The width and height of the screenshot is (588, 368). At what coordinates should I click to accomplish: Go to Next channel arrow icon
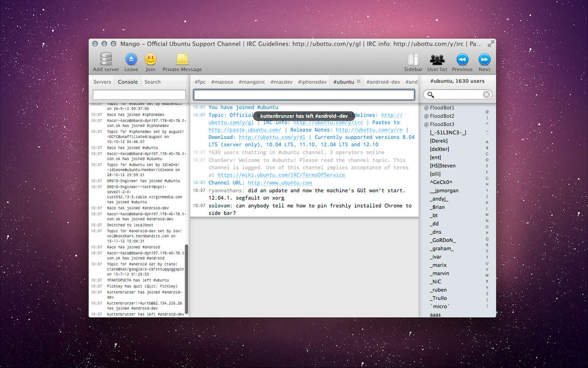pos(484,59)
